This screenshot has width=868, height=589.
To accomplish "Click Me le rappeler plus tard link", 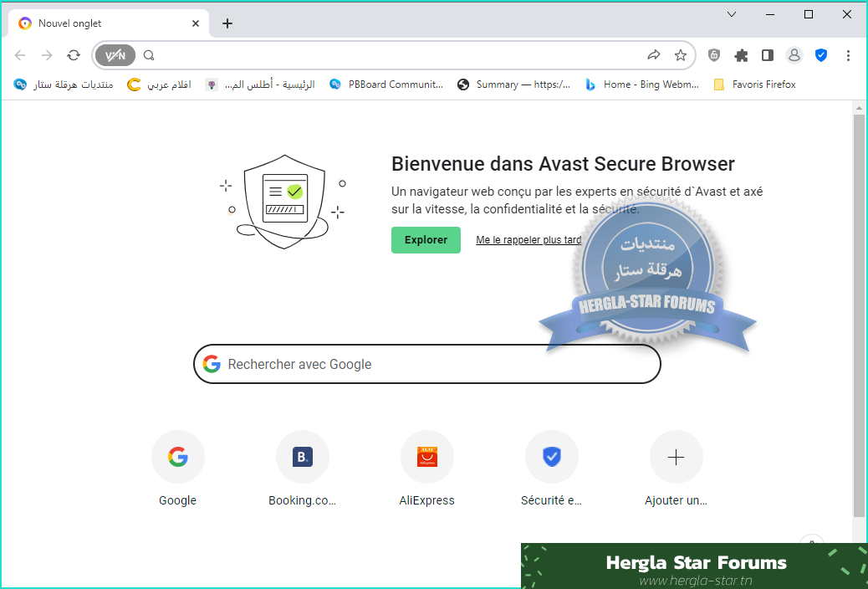I will click(528, 240).
